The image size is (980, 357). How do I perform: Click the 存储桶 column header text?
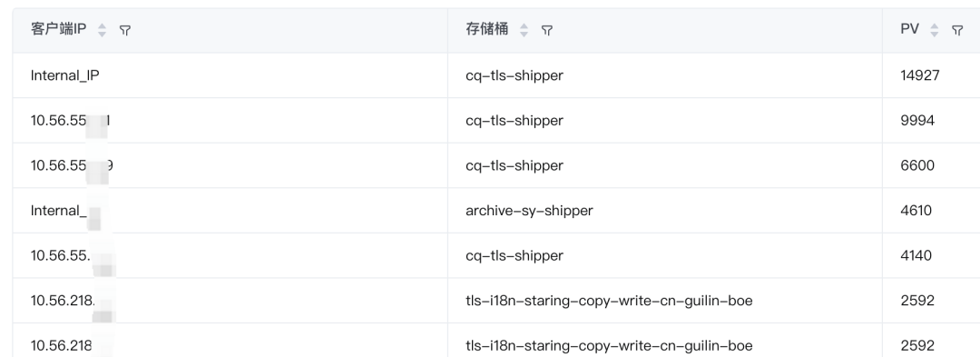(487, 29)
